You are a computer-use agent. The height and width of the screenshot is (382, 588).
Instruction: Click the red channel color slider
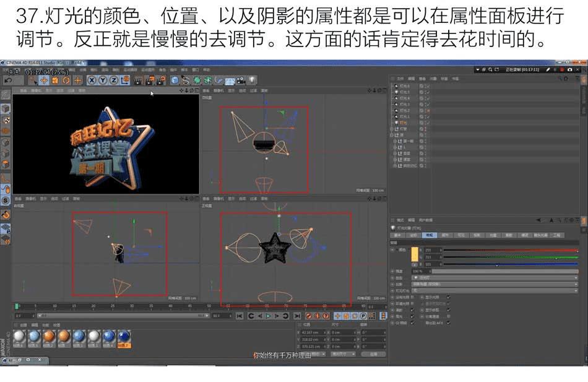[x=511, y=250]
